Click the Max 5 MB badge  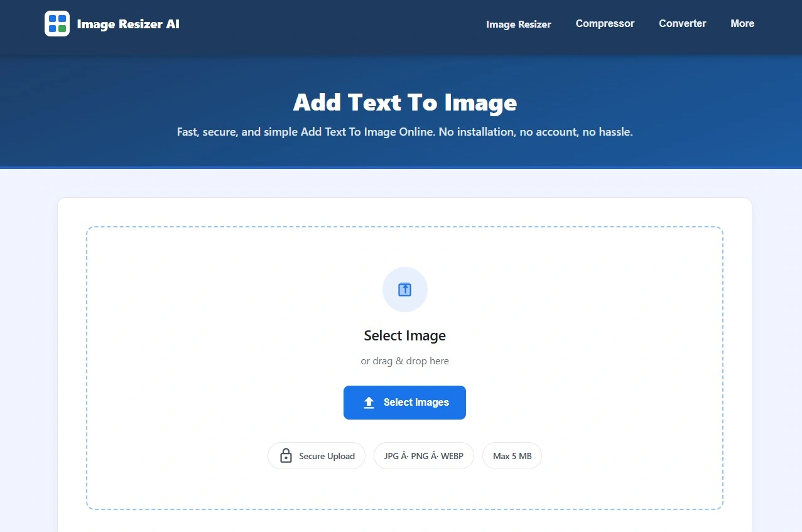pos(512,456)
